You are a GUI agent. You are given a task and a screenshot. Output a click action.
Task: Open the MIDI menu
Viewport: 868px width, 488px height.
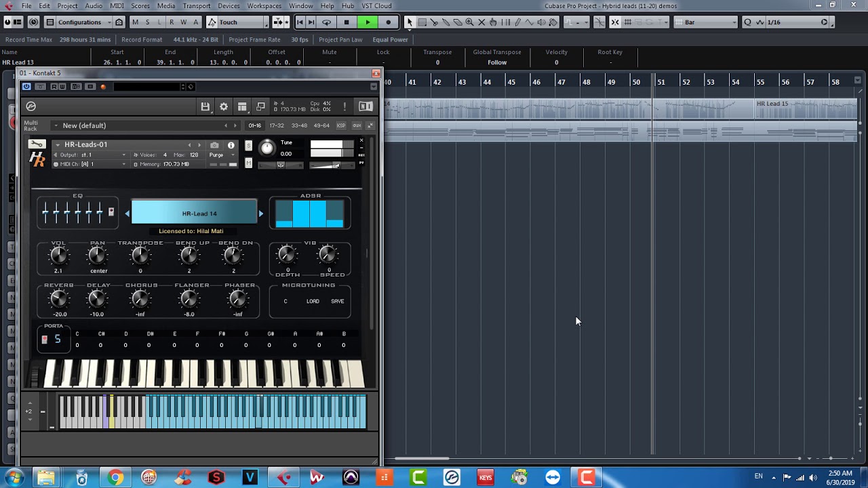pos(117,6)
